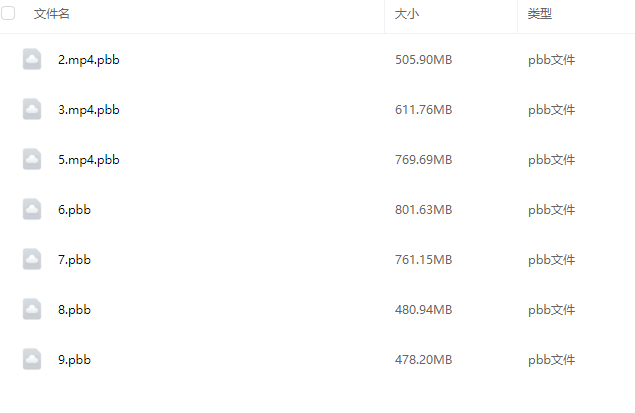
Task: Click the file icon next to 5.mp4.pbb
Action: pos(32,159)
